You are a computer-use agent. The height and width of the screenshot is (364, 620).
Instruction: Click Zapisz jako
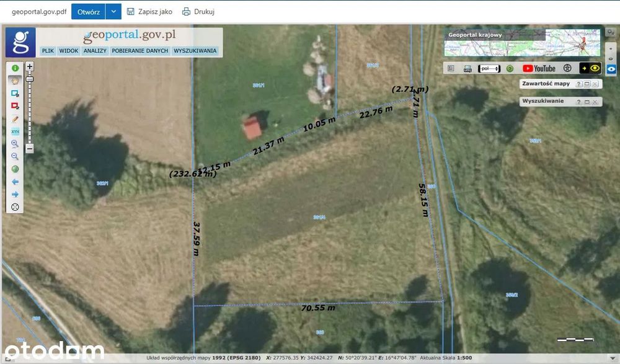pos(149,12)
